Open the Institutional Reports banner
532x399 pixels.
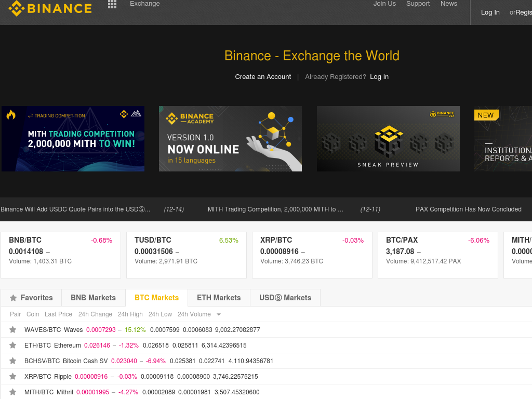[503, 138]
